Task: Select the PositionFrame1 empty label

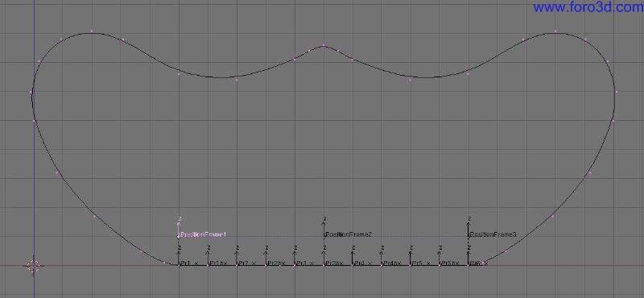Action: 204,234
